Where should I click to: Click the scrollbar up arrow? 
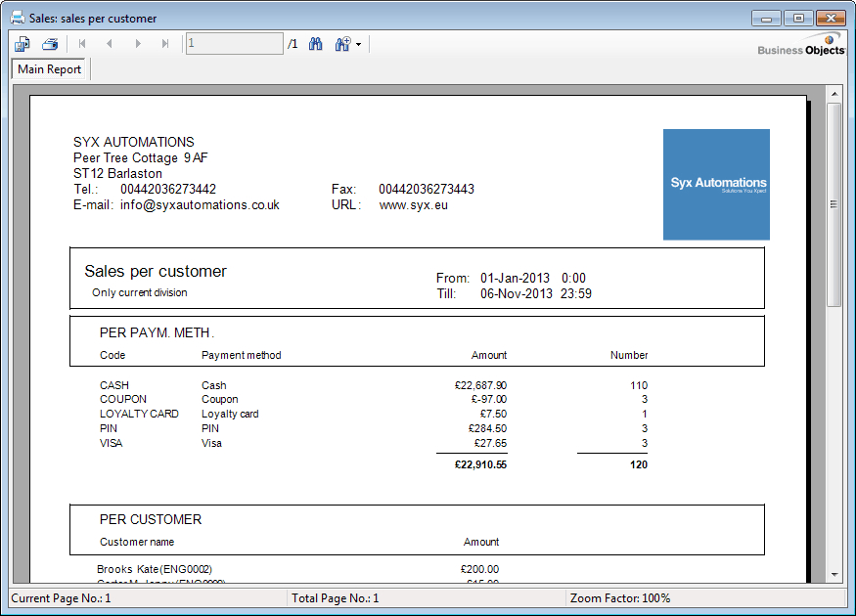click(x=834, y=94)
